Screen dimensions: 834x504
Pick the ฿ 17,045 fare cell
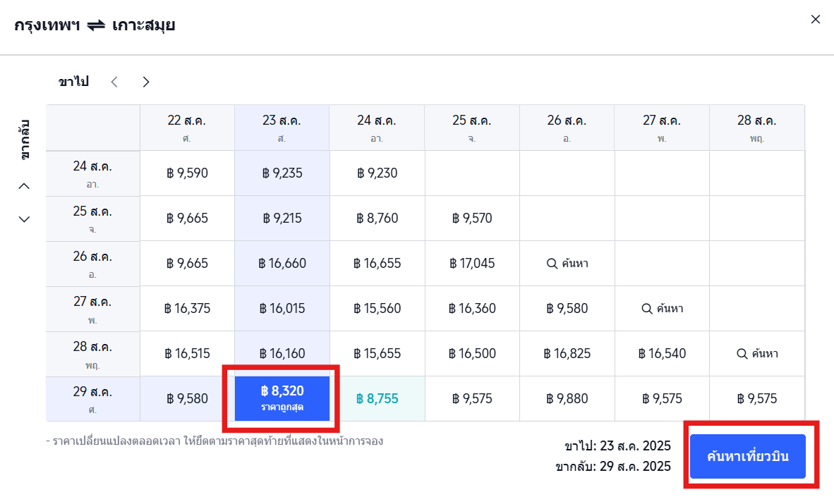tap(472, 264)
